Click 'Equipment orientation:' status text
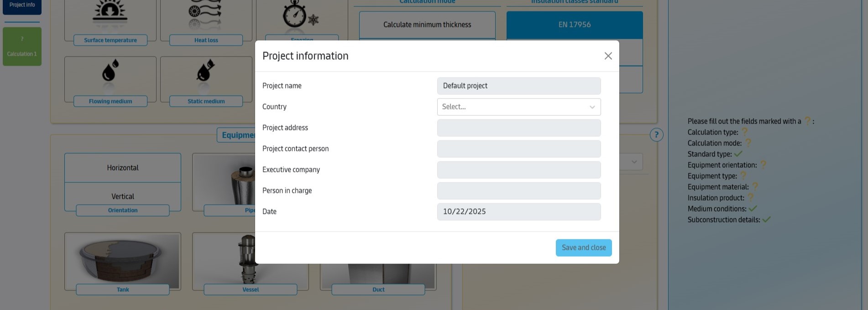868x310 pixels. (x=722, y=165)
